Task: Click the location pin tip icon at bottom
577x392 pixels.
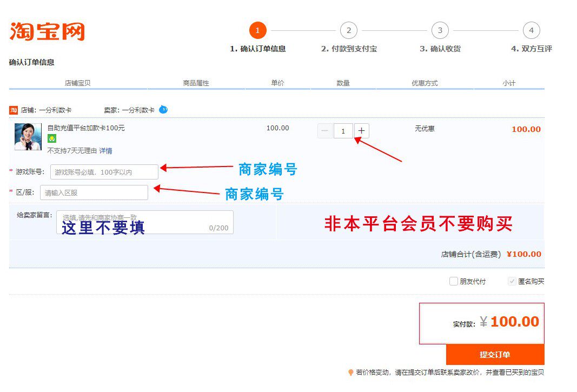Action: [351, 373]
